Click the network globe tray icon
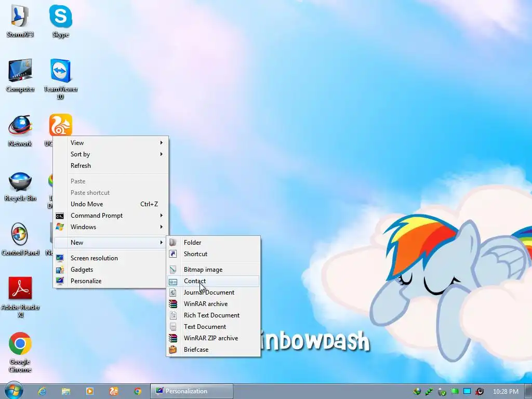532x399 pixels. pos(417,391)
